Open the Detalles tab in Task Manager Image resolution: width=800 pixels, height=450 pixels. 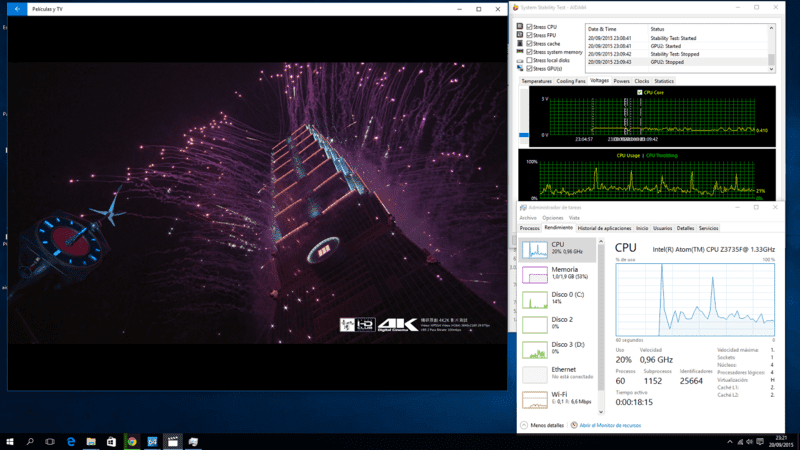point(685,229)
